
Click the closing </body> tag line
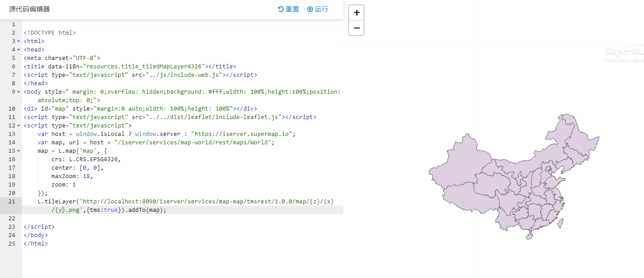pyautogui.click(x=35, y=235)
